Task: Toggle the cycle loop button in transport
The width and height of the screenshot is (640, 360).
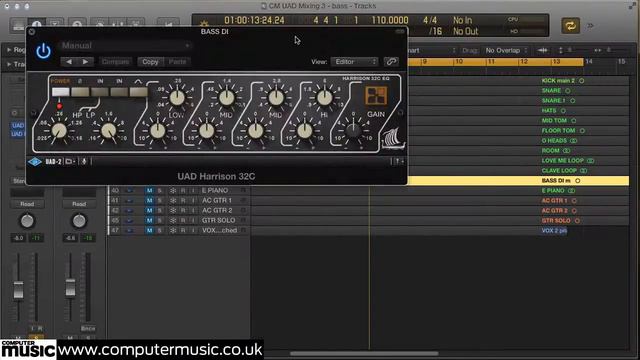Action: 570,26
